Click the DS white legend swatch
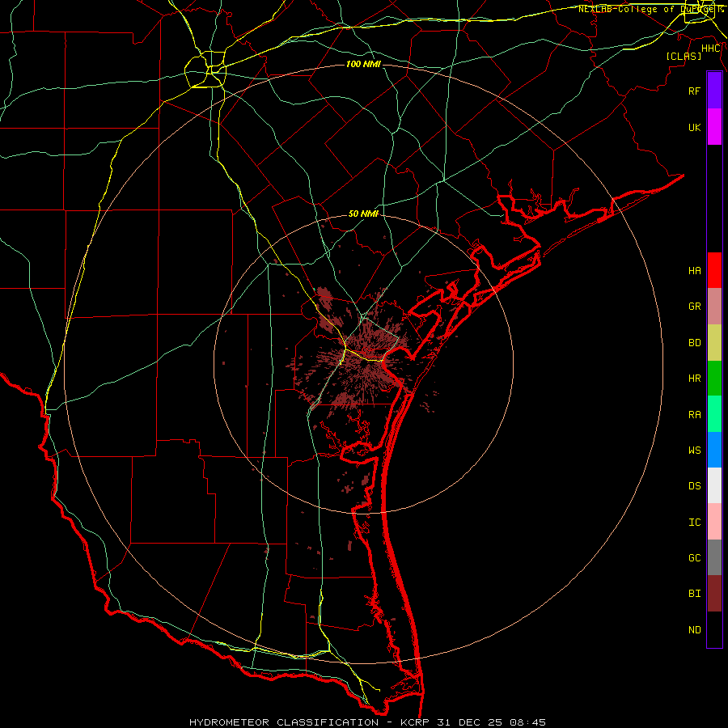The image size is (728, 728). tap(714, 485)
